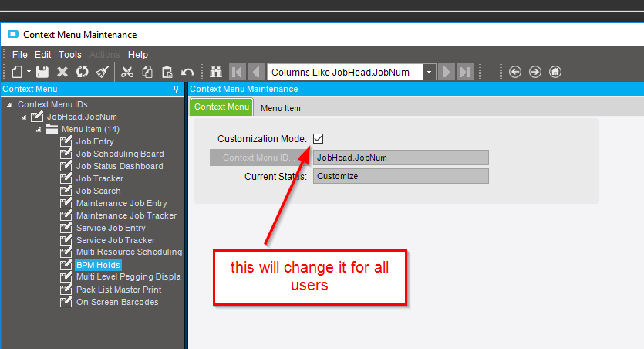644x349 pixels.
Task: Open the File menu
Action: [x=20, y=54]
